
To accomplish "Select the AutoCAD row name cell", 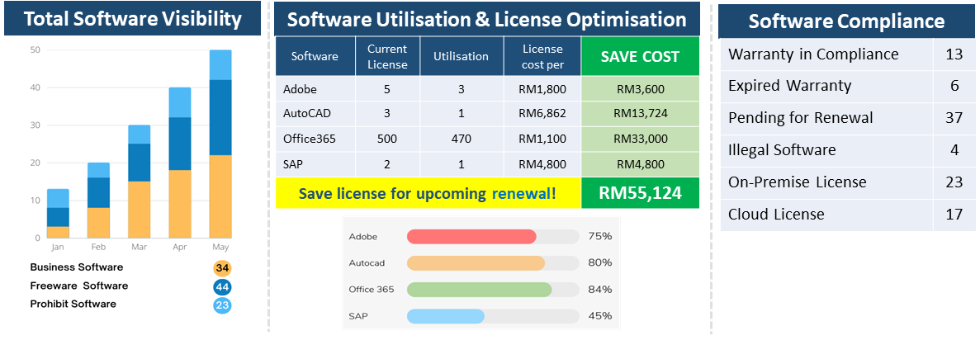I will (315, 114).
